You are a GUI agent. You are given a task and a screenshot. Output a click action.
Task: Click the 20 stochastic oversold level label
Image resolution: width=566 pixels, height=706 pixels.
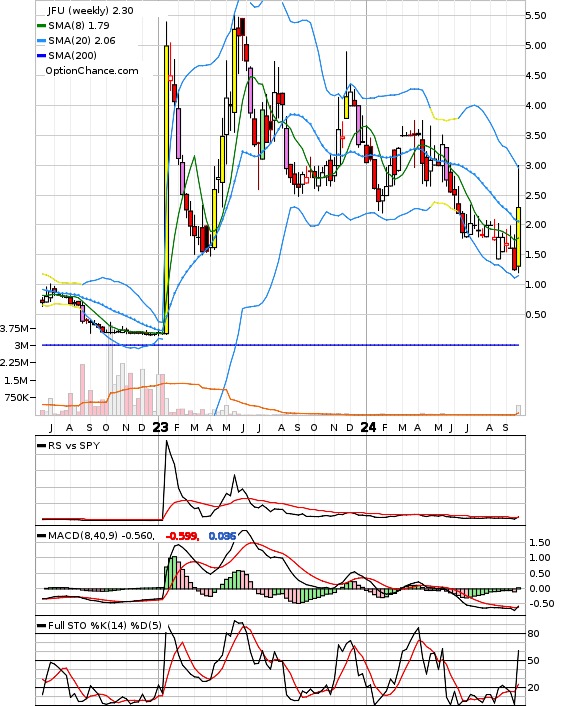pyautogui.click(x=533, y=688)
